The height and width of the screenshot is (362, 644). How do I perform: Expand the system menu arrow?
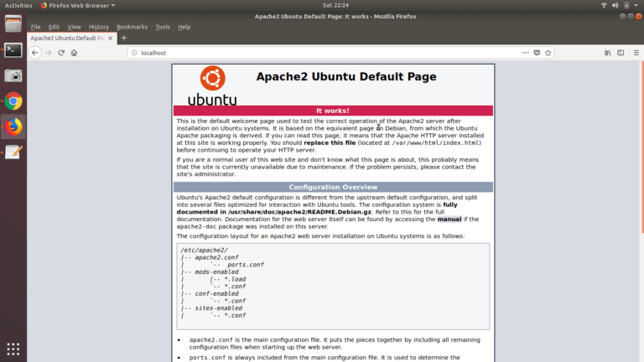coord(636,5)
